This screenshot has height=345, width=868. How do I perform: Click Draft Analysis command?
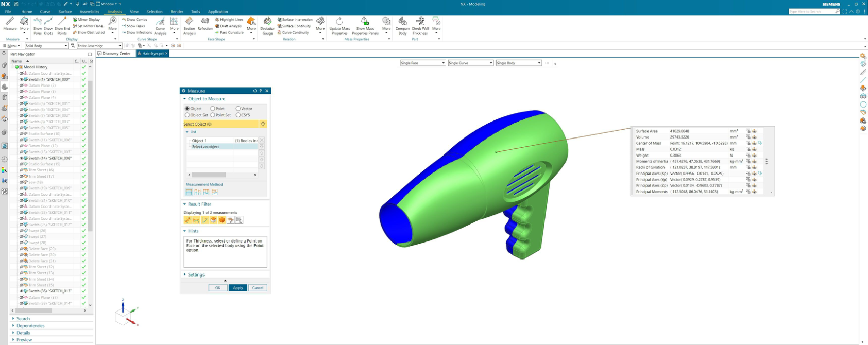tap(228, 26)
